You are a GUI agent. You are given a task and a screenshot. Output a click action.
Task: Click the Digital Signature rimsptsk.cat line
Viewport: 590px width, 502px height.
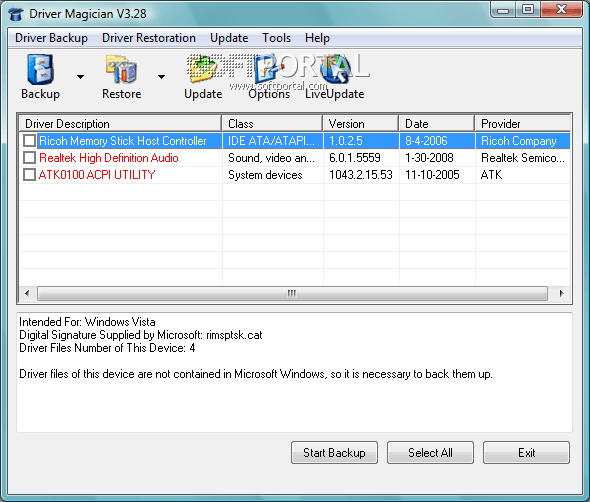(x=141, y=335)
